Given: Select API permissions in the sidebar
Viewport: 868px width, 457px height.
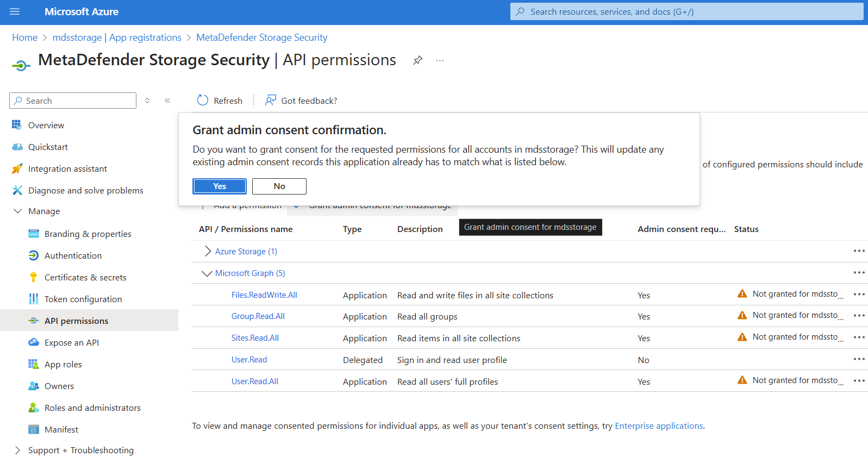Looking at the screenshot, I should [89, 321].
